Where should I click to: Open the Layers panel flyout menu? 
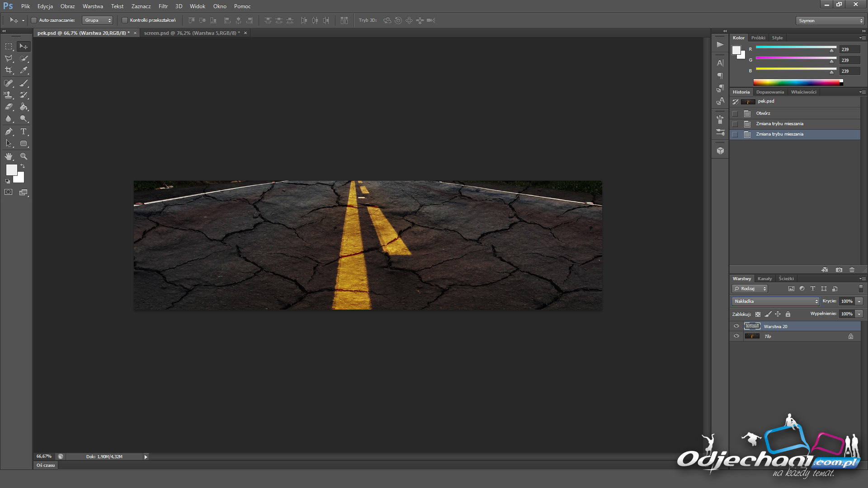coord(863,279)
